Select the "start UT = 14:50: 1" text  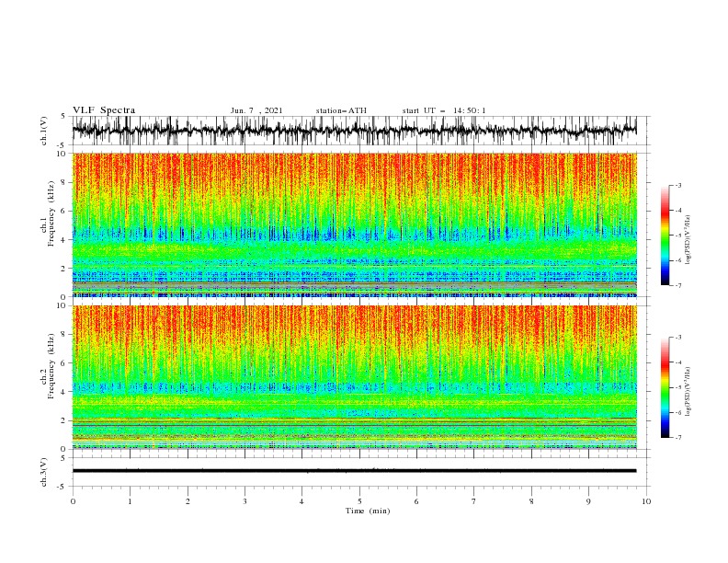pyautogui.click(x=444, y=110)
